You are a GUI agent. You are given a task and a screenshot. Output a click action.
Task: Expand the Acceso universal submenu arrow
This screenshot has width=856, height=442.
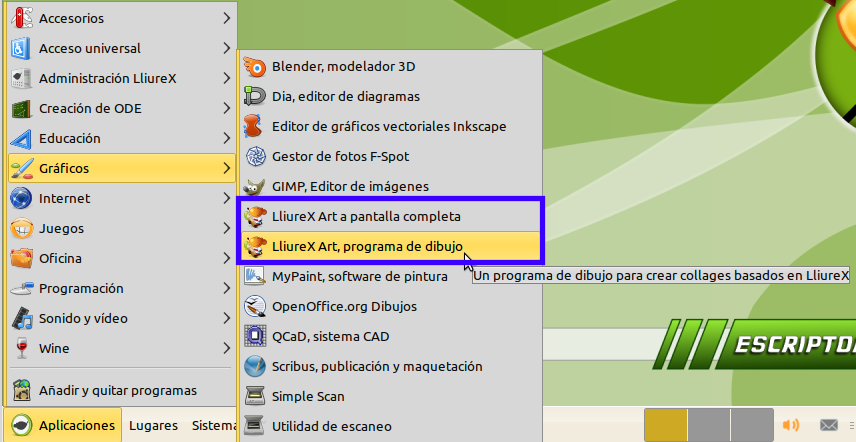pos(227,48)
